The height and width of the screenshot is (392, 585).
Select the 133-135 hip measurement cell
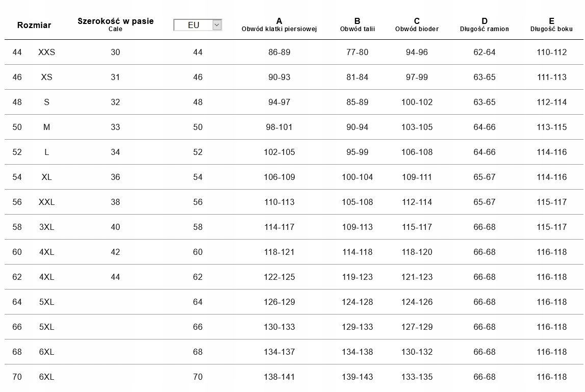click(417, 377)
